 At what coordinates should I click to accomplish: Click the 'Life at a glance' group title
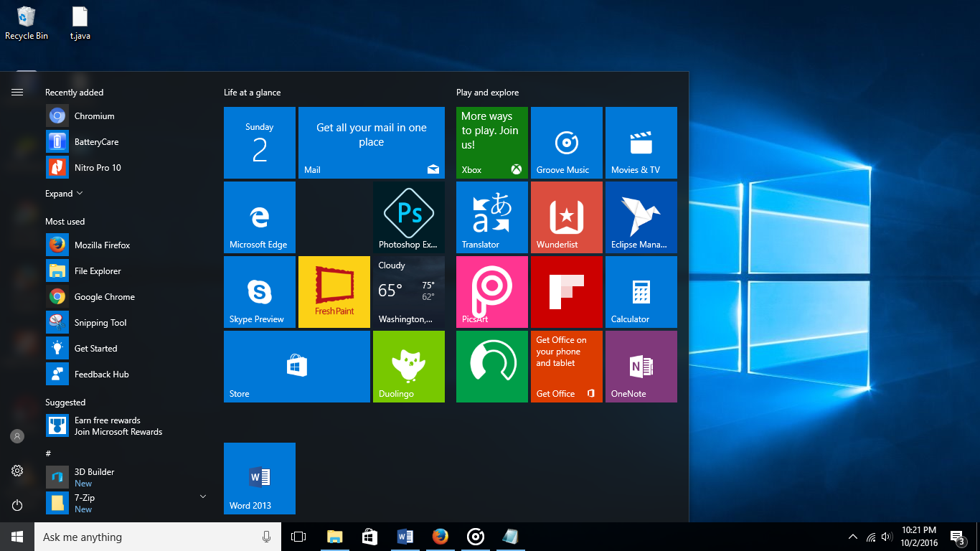pos(252,93)
